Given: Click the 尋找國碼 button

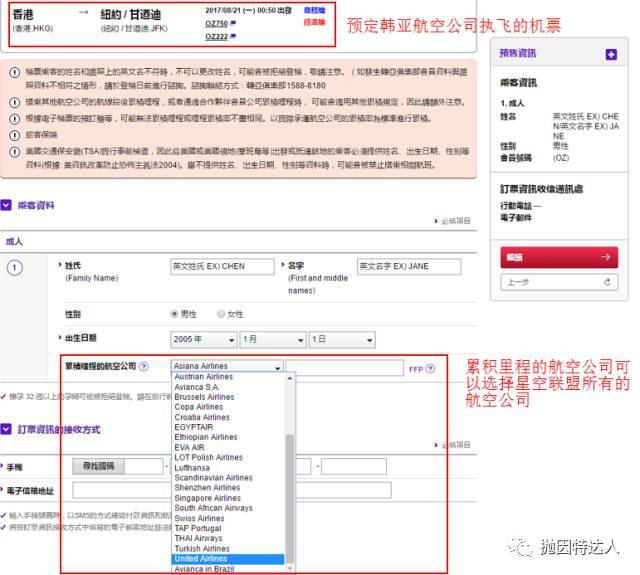Looking at the screenshot, I should coord(98,466).
